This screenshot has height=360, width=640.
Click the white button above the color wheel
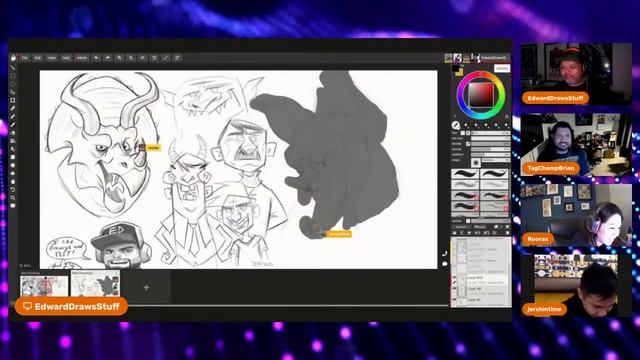tap(502, 68)
